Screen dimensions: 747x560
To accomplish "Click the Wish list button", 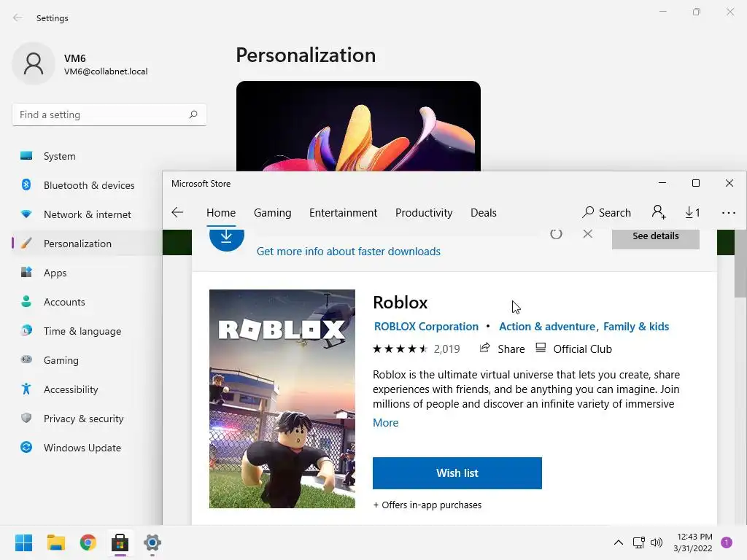I will (x=457, y=472).
